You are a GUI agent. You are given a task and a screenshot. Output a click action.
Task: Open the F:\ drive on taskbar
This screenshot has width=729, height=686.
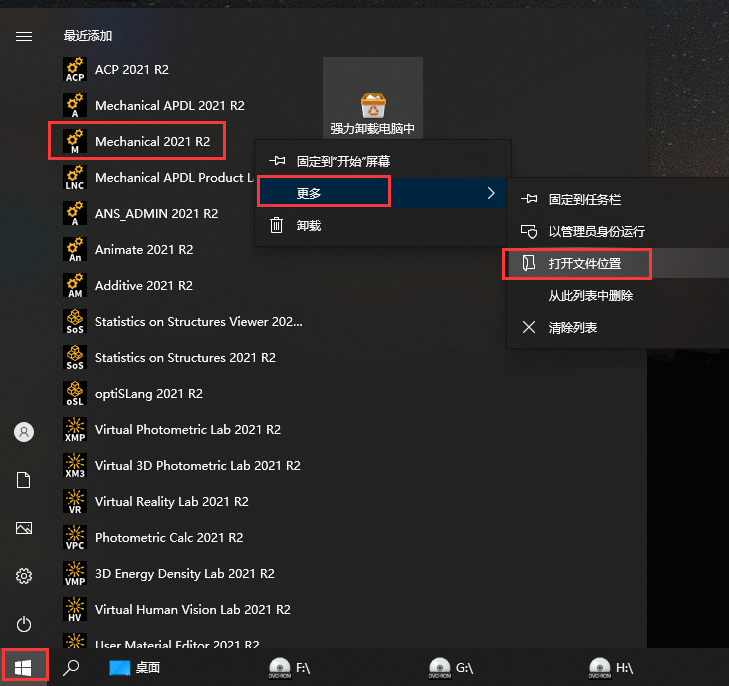coord(289,668)
